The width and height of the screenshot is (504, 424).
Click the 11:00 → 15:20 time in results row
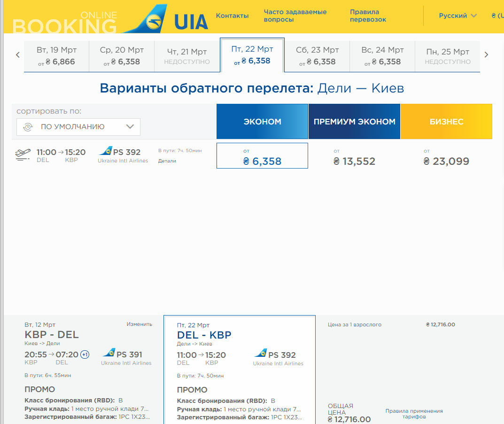pos(61,152)
